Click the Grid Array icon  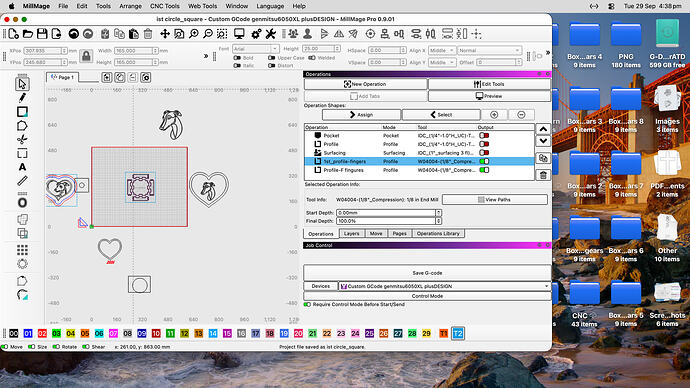coord(22,250)
